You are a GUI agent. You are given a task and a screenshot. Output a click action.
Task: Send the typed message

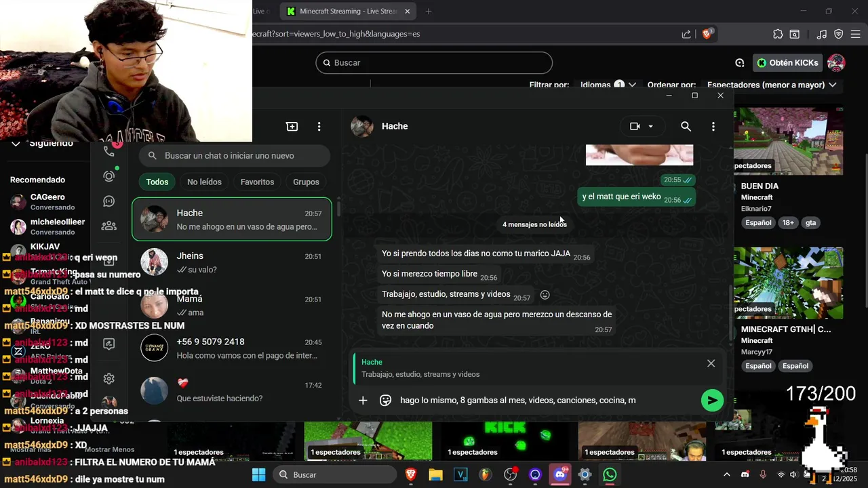pyautogui.click(x=711, y=401)
